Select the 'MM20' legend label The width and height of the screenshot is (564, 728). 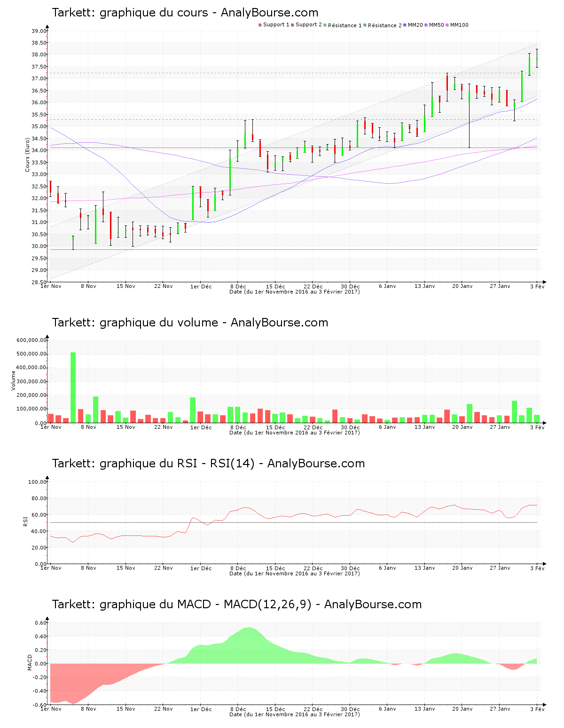click(415, 25)
